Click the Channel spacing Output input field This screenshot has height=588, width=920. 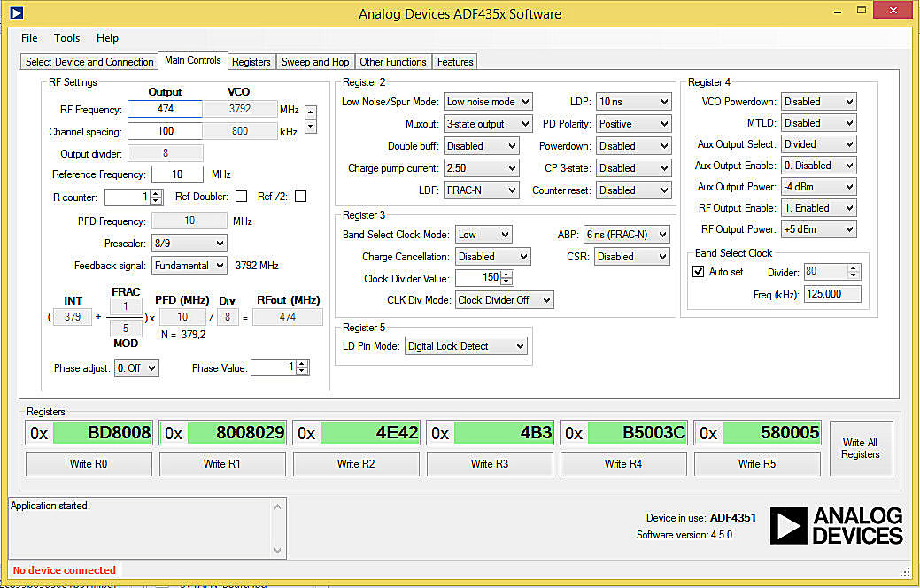[165, 131]
